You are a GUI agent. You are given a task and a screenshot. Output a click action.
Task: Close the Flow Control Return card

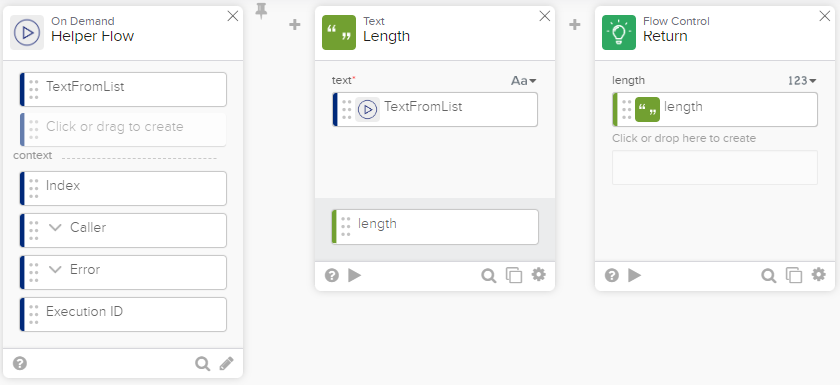pos(824,16)
